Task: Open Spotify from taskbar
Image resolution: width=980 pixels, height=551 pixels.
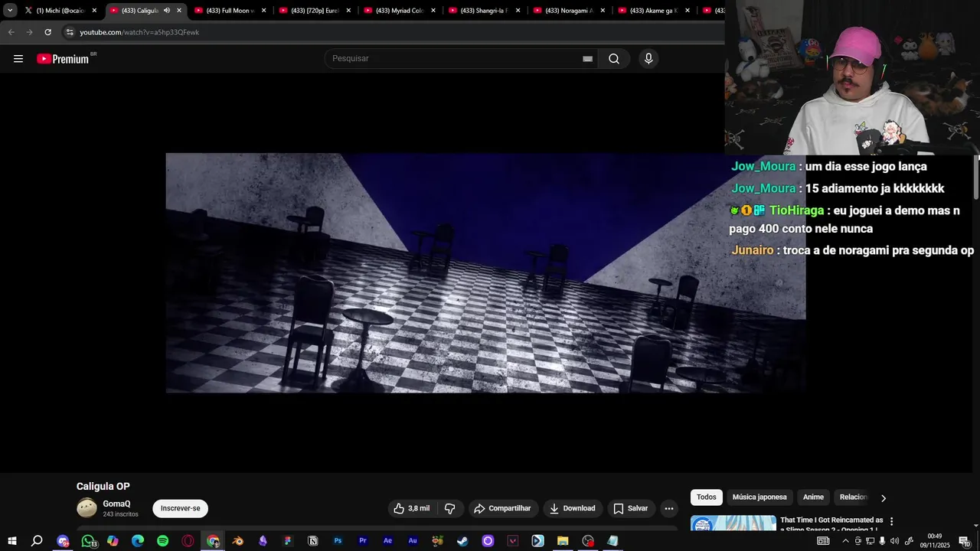Action: [x=163, y=541]
